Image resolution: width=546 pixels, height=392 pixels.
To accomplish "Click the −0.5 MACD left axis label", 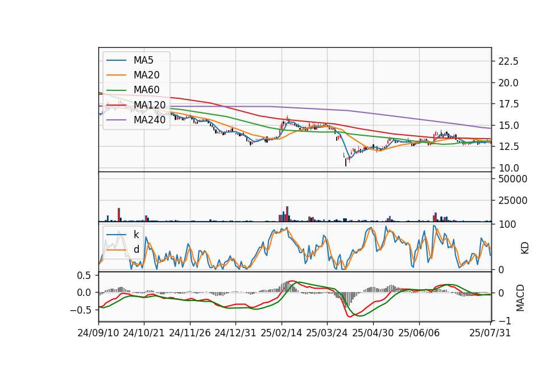I will coord(80,310).
